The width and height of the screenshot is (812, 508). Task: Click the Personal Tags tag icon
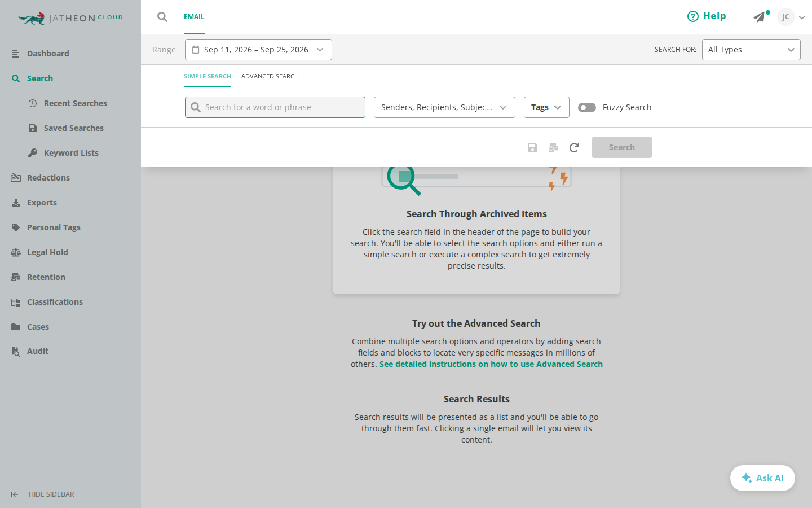(16, 227)
